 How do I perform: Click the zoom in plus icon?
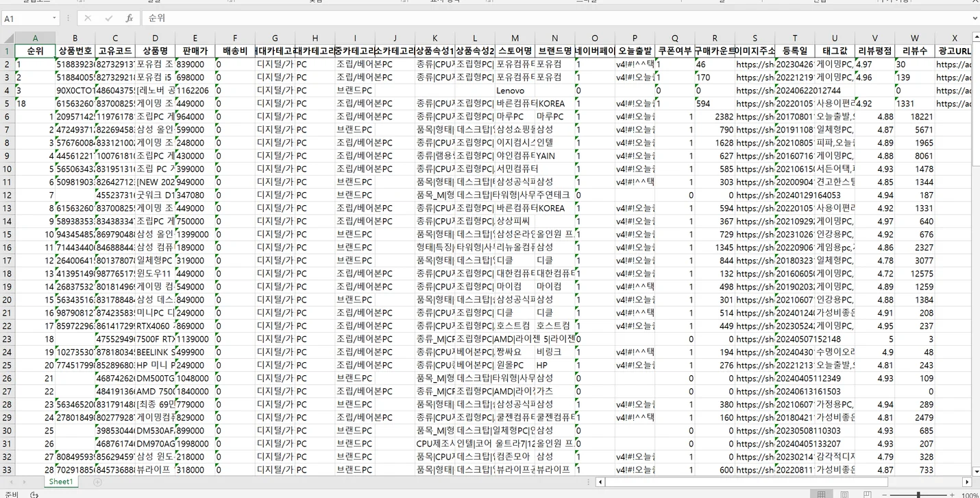point(952,495)
